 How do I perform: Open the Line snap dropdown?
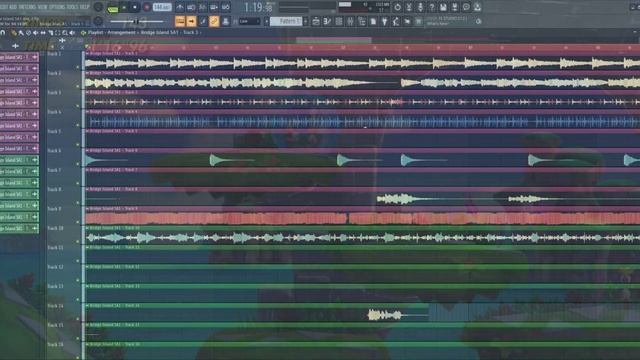pyautogui.click(x=249, y=21)
